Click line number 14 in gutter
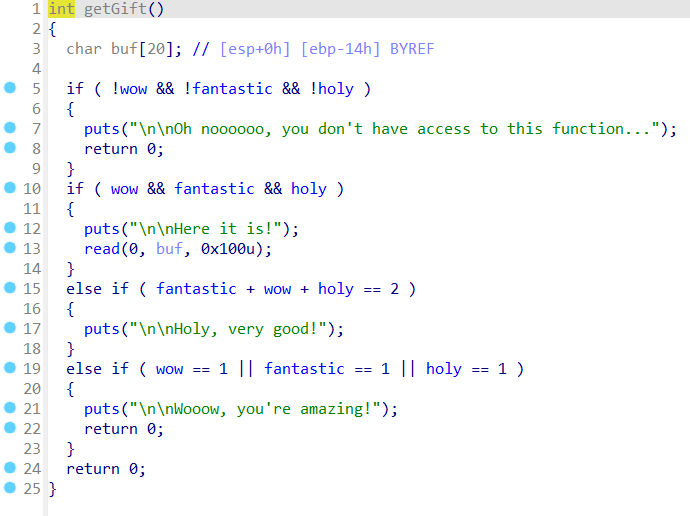This screenshot has height=516, width=690. tap(32, 269)
